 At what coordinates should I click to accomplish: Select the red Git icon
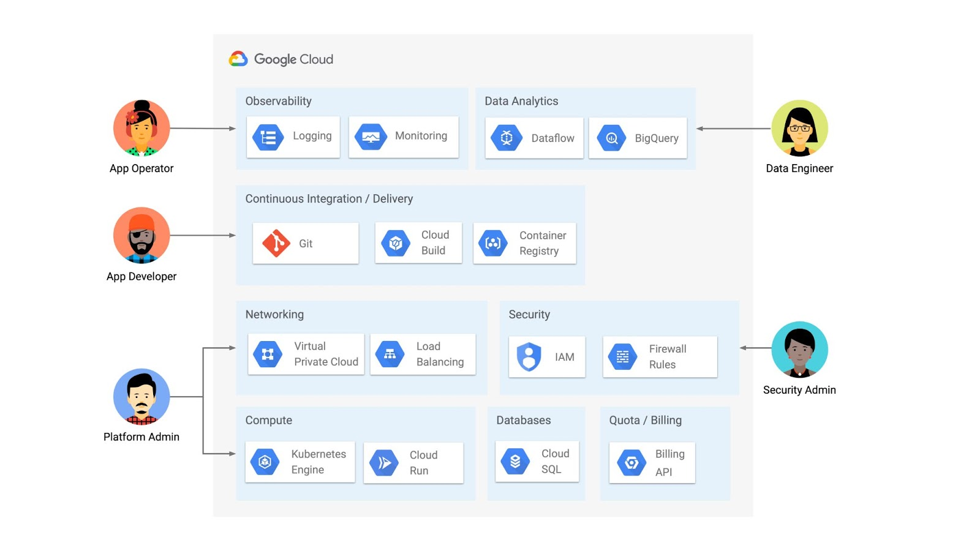276,244
